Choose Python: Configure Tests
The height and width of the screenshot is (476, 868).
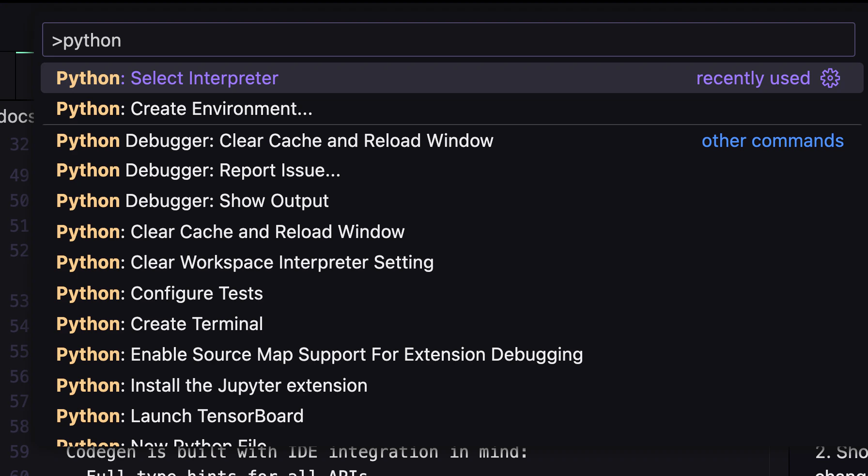[x=452, y=293]
